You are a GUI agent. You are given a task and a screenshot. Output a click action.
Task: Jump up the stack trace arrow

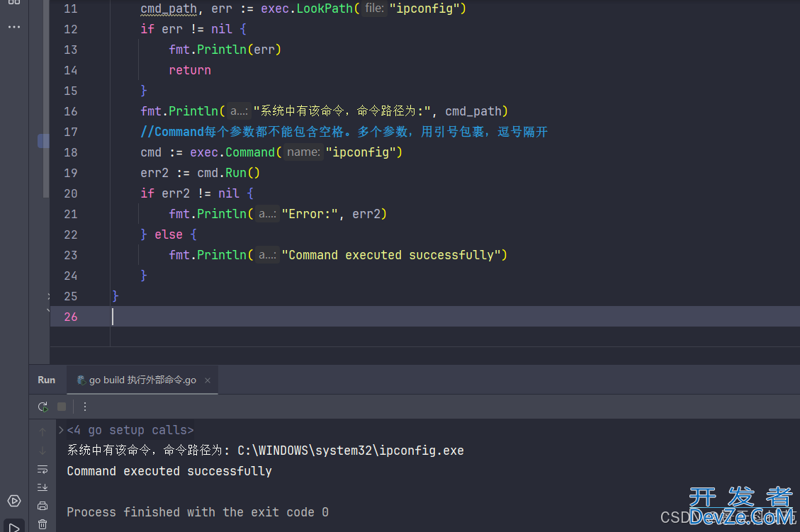[x=43, y=431]
